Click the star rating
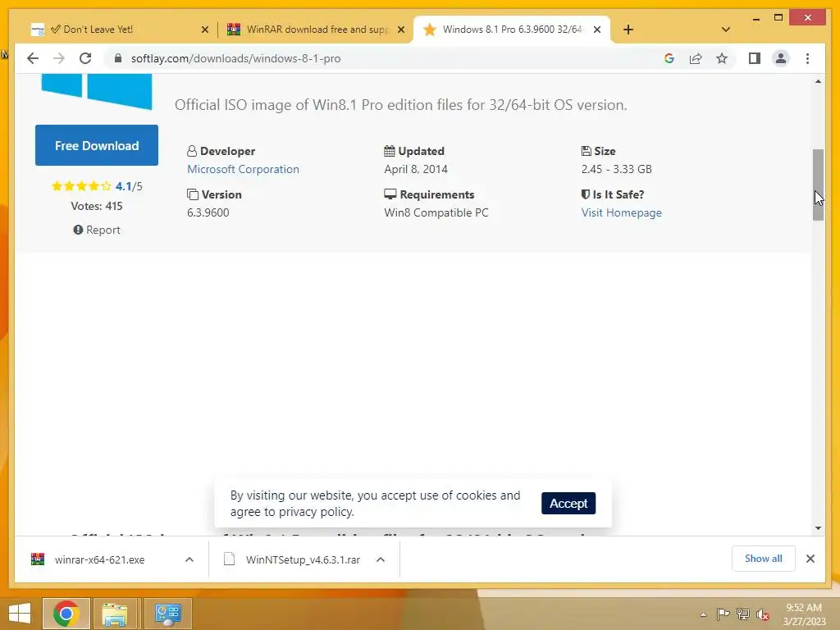The image size is (840, 630). pos(81,186)
